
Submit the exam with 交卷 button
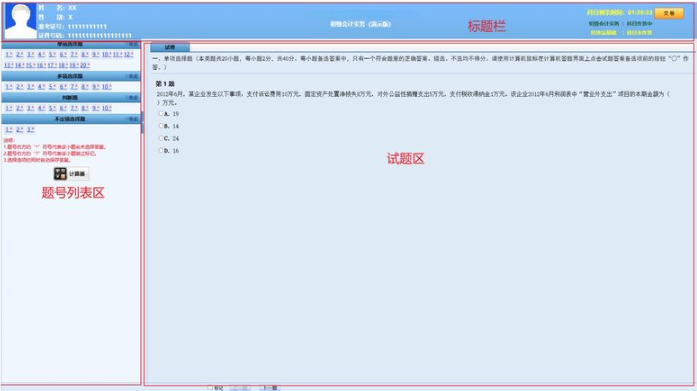(x=669, y=13)
